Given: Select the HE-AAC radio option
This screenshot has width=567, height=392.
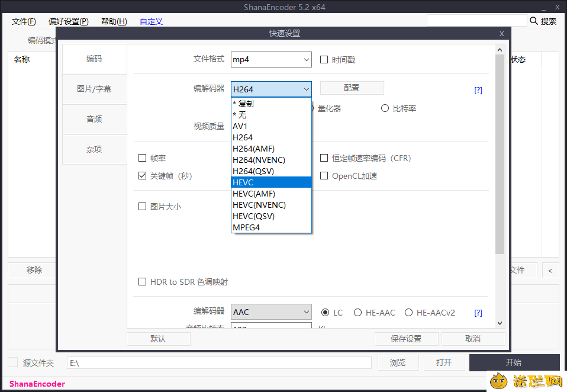Looking at the screenshot, I should tap(357, 313).
